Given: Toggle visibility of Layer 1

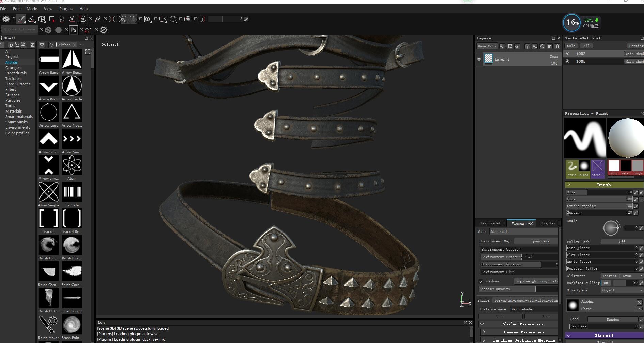Looking at the screenshot, I should coord(479,59).
